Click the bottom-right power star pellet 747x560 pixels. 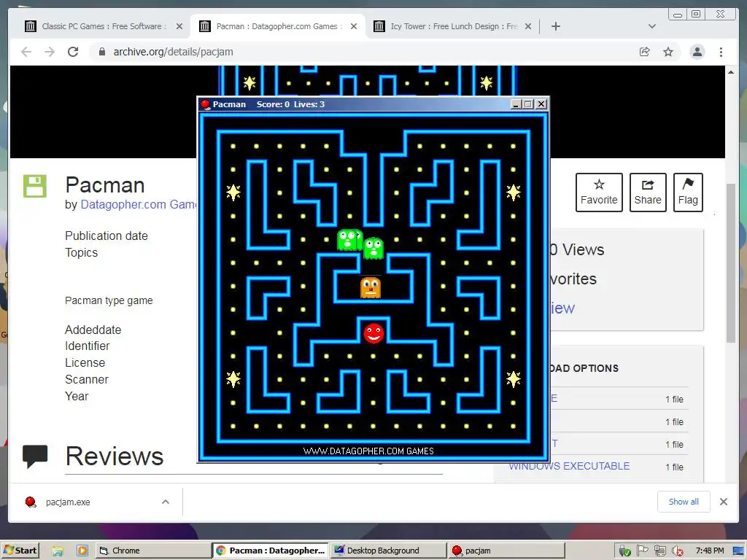pos(513,379)
